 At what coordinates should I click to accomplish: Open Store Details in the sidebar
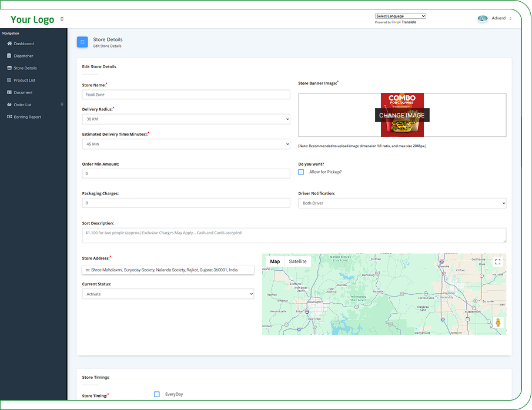tap(25, 68)
